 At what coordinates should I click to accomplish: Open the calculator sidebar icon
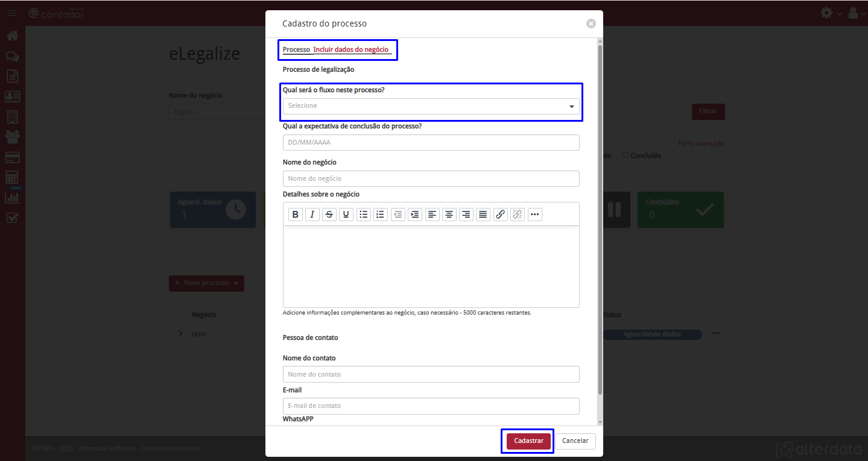[12, 177]
